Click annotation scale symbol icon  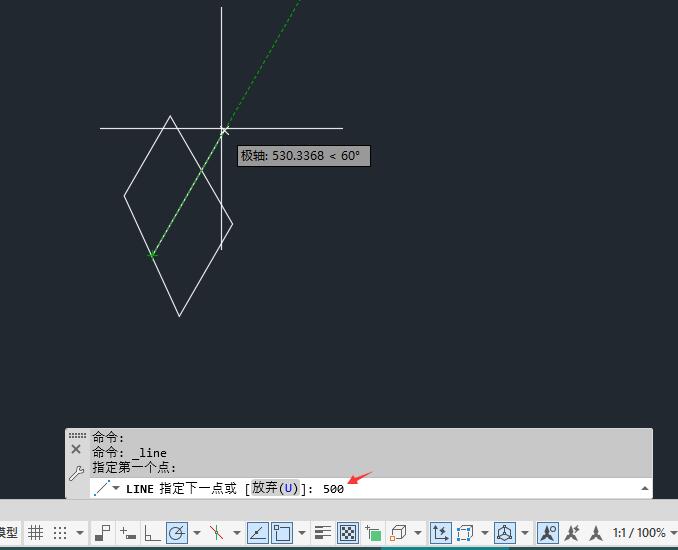tap(596, 533)
